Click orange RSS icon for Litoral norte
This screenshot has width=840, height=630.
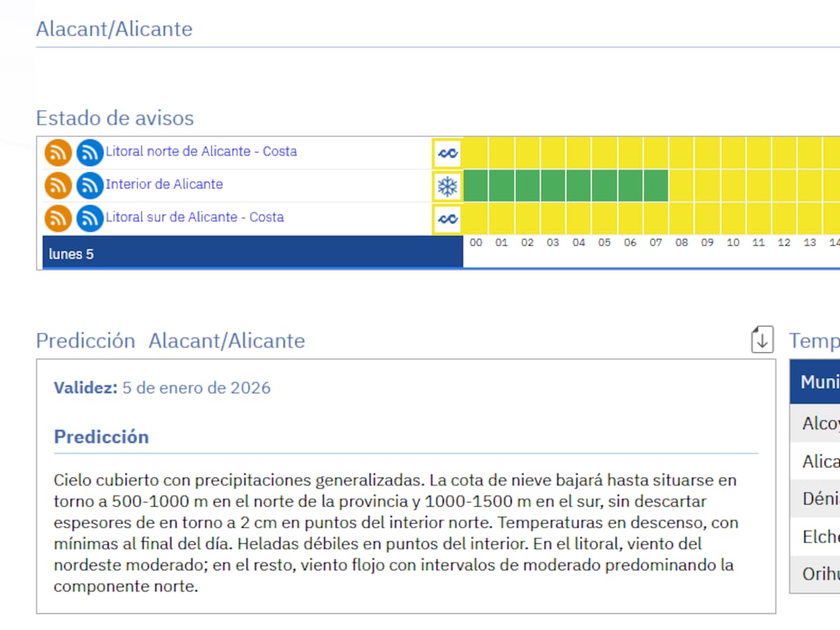58,153
